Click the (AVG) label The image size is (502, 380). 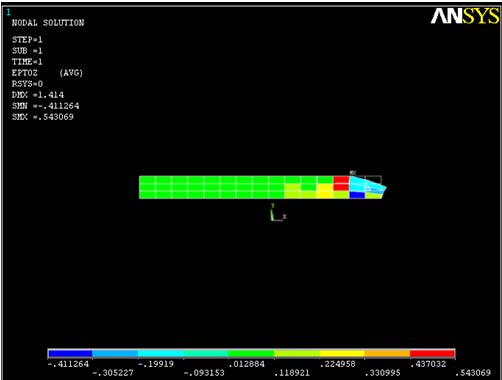[x=71, y=73]
